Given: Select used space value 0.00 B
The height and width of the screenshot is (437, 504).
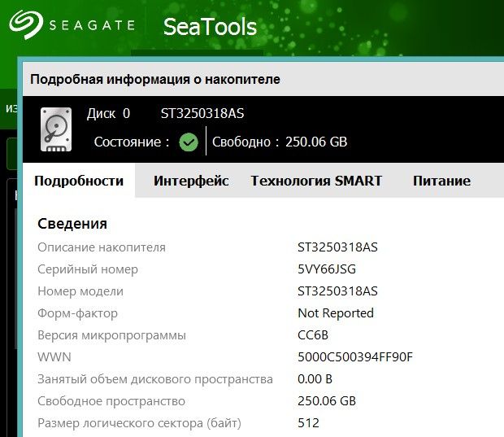Looking at the screenshot, I should pos(315,379).
